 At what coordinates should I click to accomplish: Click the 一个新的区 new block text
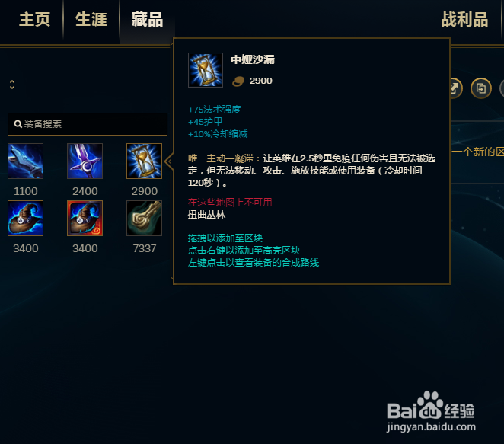pos(477,152)
